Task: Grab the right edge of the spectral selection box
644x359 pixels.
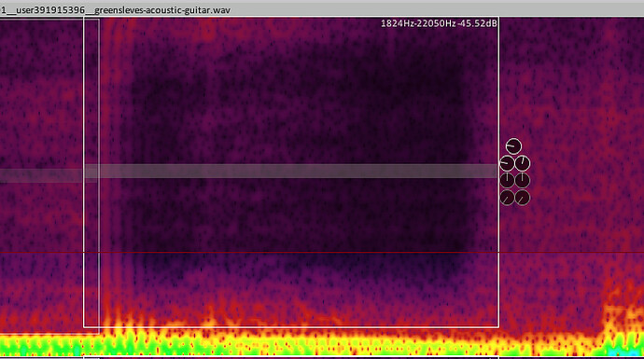Action: click(499, 173)
